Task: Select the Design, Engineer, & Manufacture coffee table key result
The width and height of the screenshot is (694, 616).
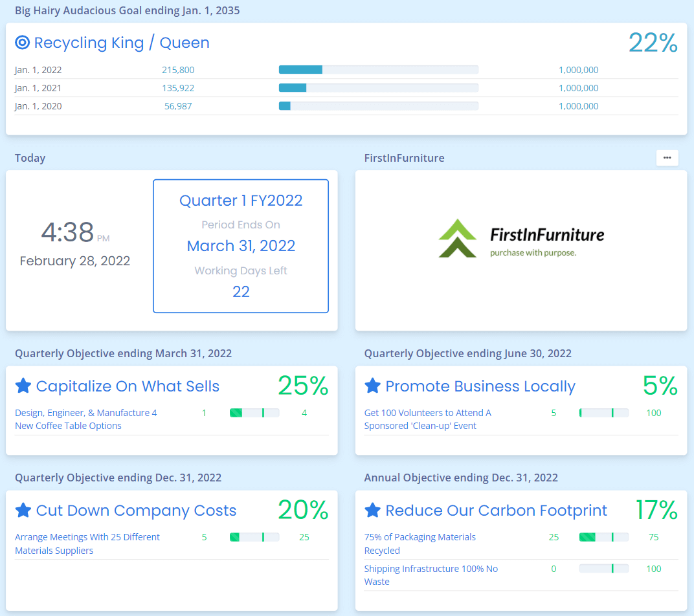Action: coord(85,419)
